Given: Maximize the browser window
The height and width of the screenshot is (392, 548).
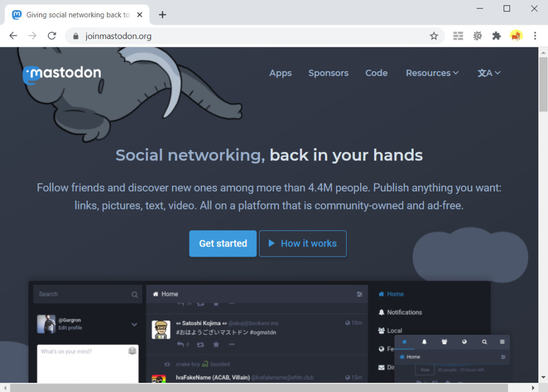Looking at the screenshot, I should 507,9.
